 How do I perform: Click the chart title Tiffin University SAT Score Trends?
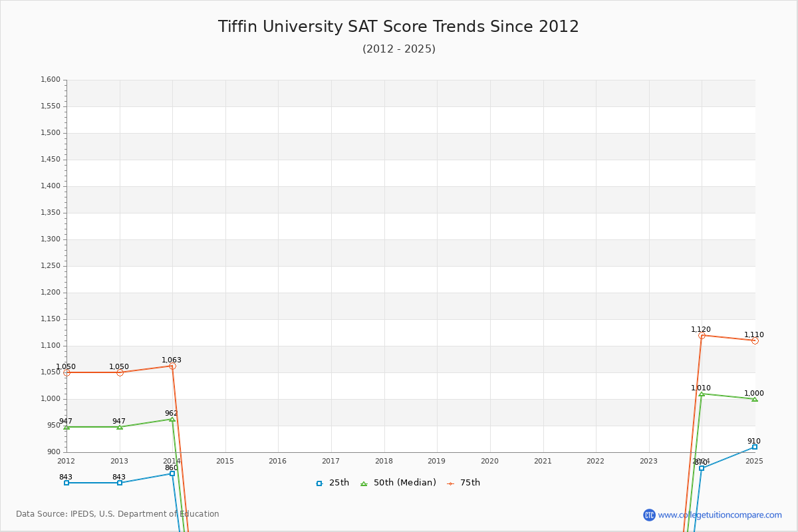click(x=398, y=27)
